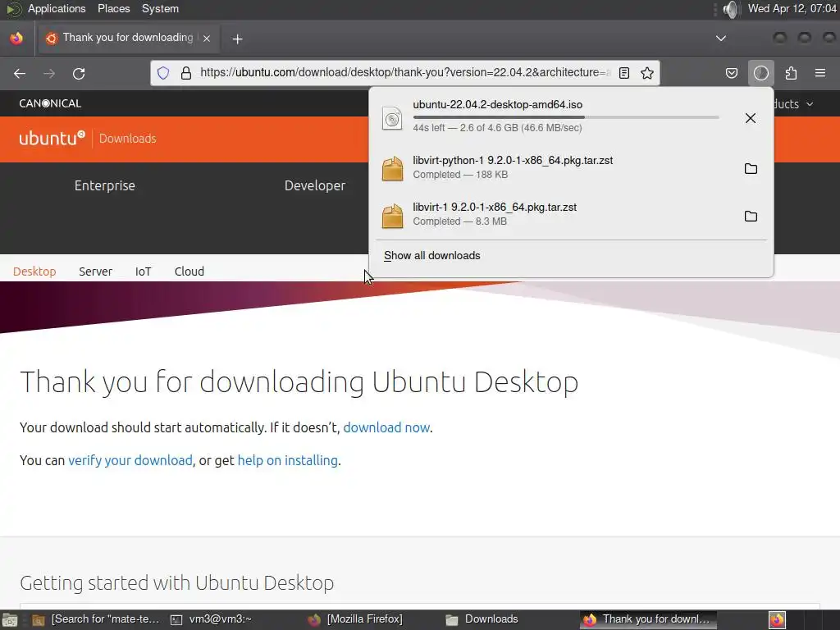Viewport: 840px width, 630px height.
Task: Open a new browser tab
Action: coord(237,39)
